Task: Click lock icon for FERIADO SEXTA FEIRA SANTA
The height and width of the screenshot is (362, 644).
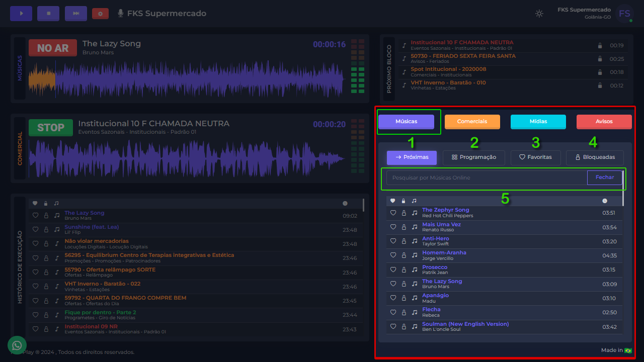Action: 600,59
